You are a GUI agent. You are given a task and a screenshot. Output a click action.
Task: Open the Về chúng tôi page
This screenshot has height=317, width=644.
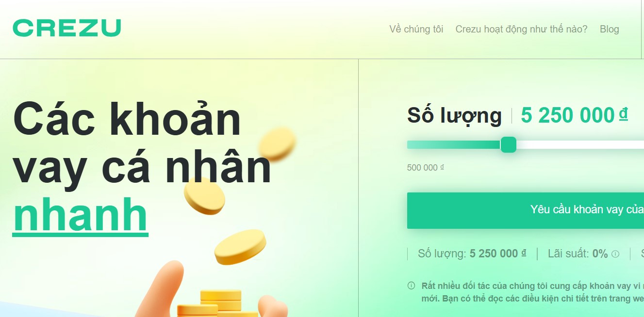tap(416, 29)
